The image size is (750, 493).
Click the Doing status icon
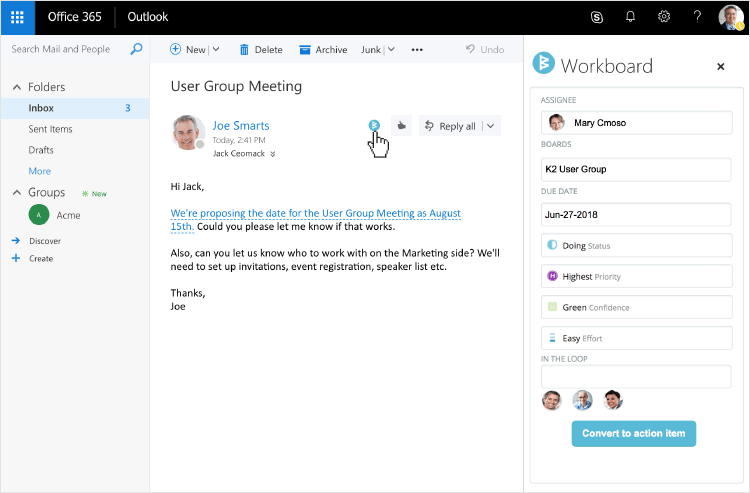tap(552, 245)
